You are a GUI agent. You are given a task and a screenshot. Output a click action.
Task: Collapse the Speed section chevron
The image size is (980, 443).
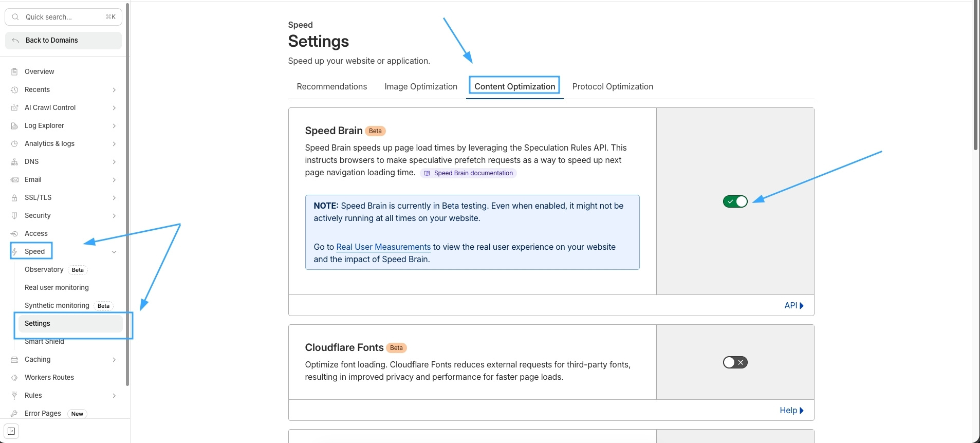click(114, 252)
